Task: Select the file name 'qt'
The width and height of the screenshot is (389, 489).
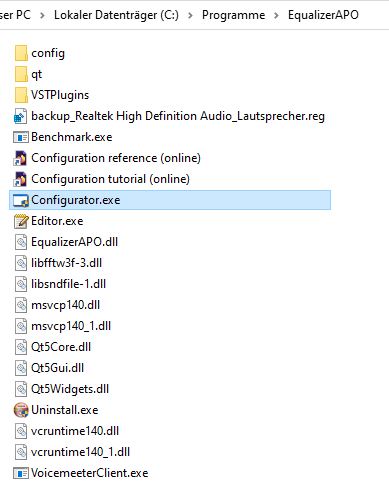Action: click(36, 75)
